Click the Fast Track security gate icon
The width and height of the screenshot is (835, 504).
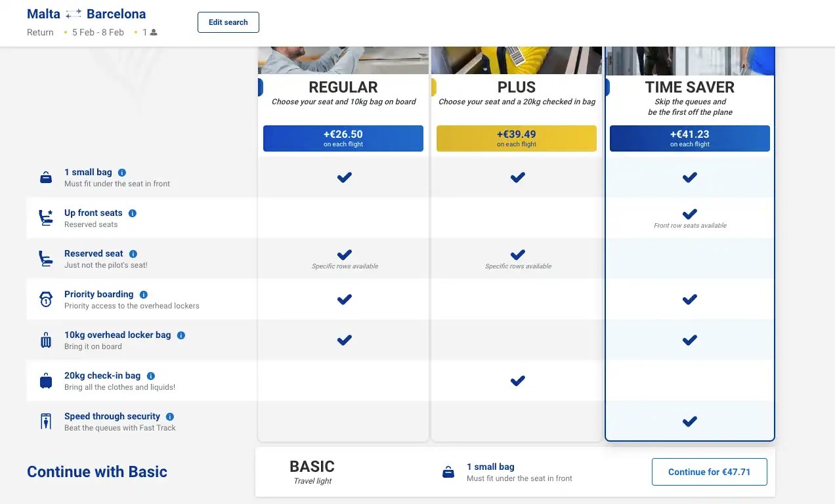point(46,421)
